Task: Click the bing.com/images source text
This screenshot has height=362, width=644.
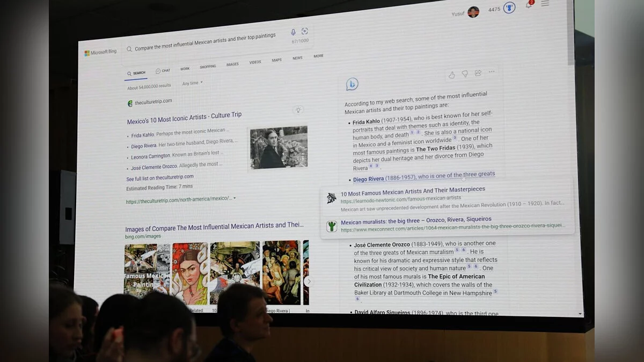Action: pyautogui.click(x=143, y=237)
